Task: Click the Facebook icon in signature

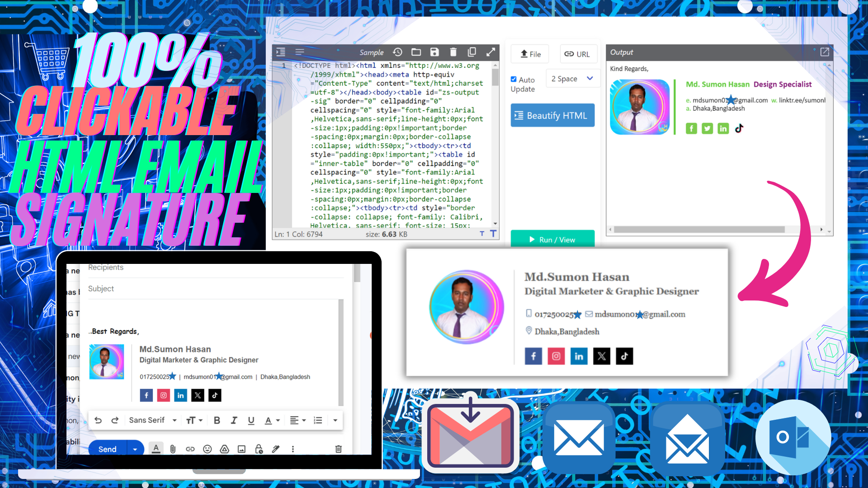Action: point(533,356)
